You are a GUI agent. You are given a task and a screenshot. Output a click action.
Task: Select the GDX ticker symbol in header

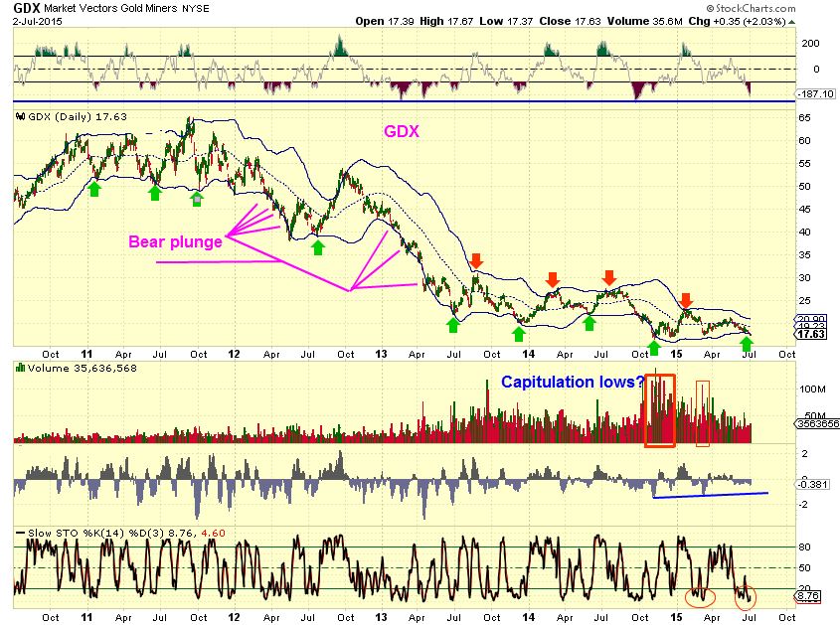[x=26, y=9]
